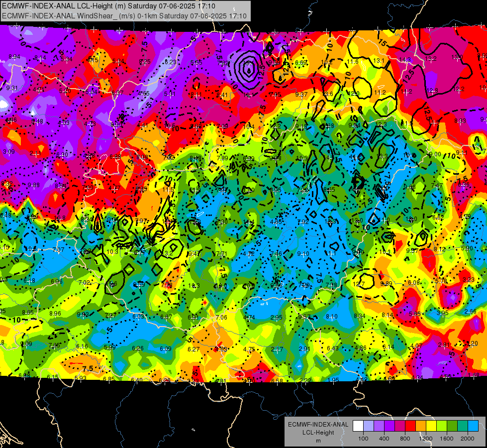This screenshot has width=487, height=448.
Task: Click wind shear value 2.66
Action: [470, 312]
